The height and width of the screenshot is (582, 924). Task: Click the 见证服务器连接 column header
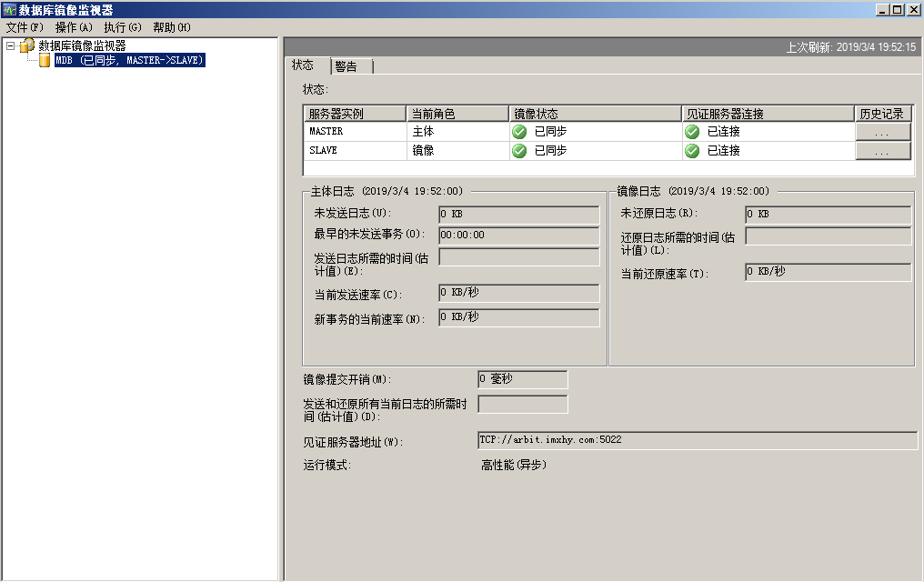768,113
